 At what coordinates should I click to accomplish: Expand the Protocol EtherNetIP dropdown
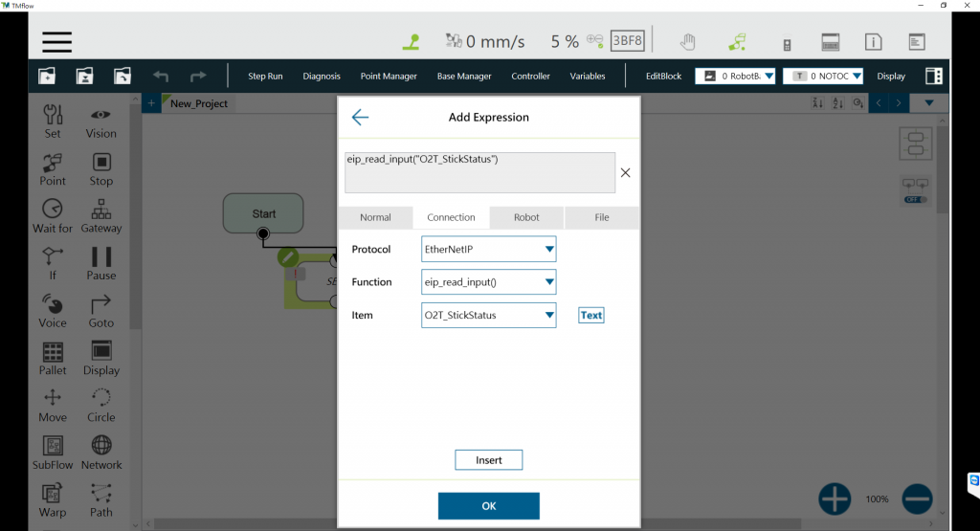pos(489,250)
